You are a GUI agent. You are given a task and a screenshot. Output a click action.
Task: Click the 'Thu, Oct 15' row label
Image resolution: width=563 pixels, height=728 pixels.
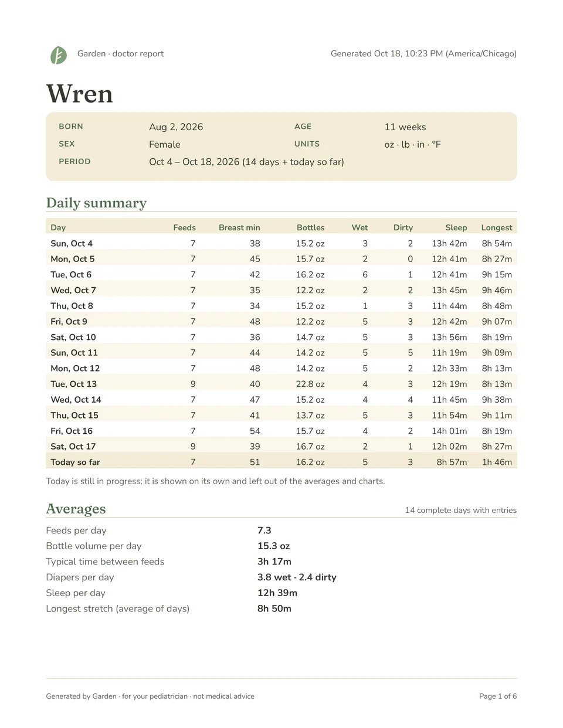(x=74, y=415)
